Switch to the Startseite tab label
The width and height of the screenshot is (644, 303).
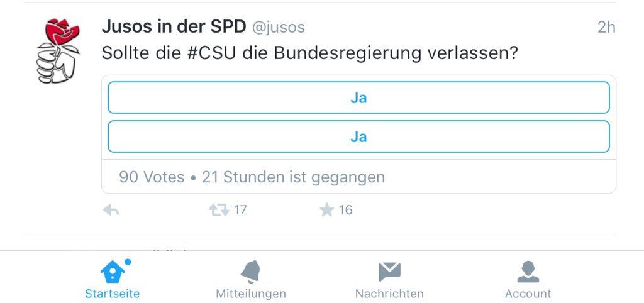click(x=113, y=294)
